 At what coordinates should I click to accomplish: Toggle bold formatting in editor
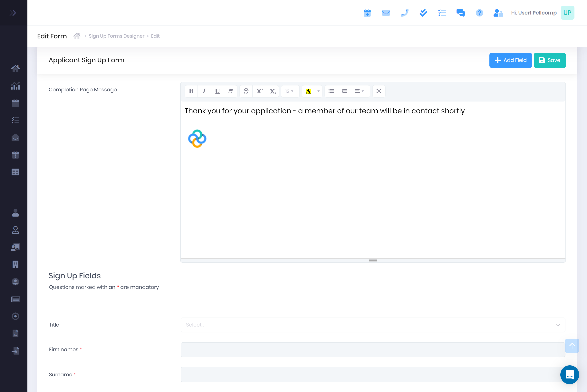(191, 91)
